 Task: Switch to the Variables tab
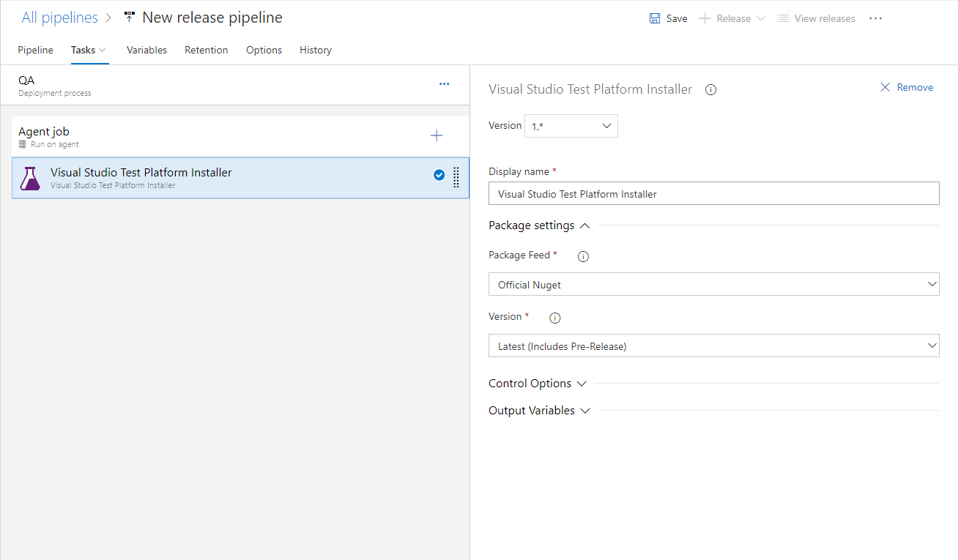[146, 50]
